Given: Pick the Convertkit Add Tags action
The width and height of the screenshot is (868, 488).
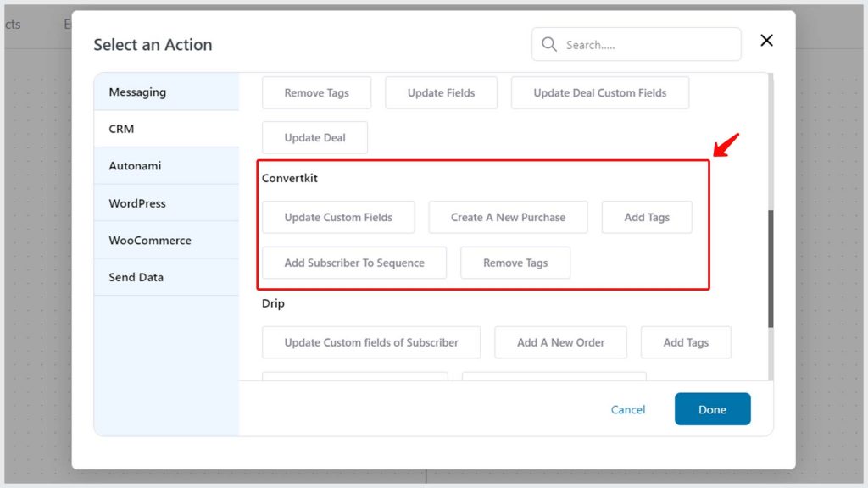Looking at the screenshot, I should coord(647,218).
